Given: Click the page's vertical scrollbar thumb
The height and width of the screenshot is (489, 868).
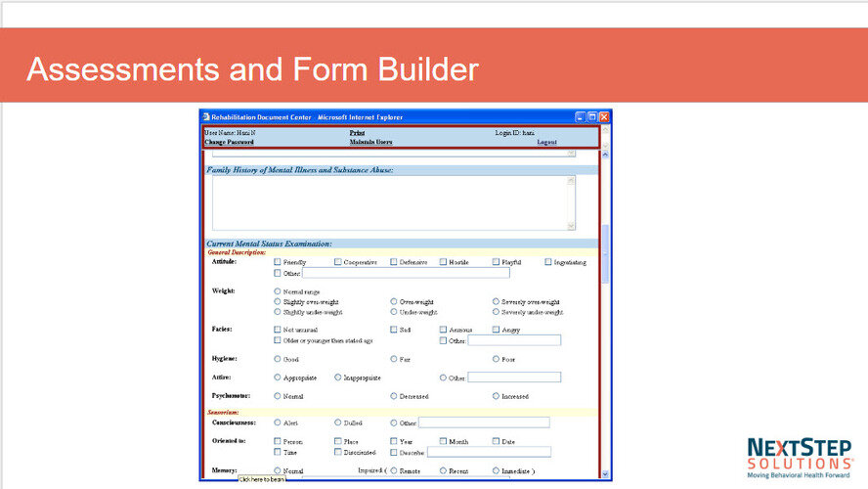Looking at the screenshot, I should (x=605, y=254).
